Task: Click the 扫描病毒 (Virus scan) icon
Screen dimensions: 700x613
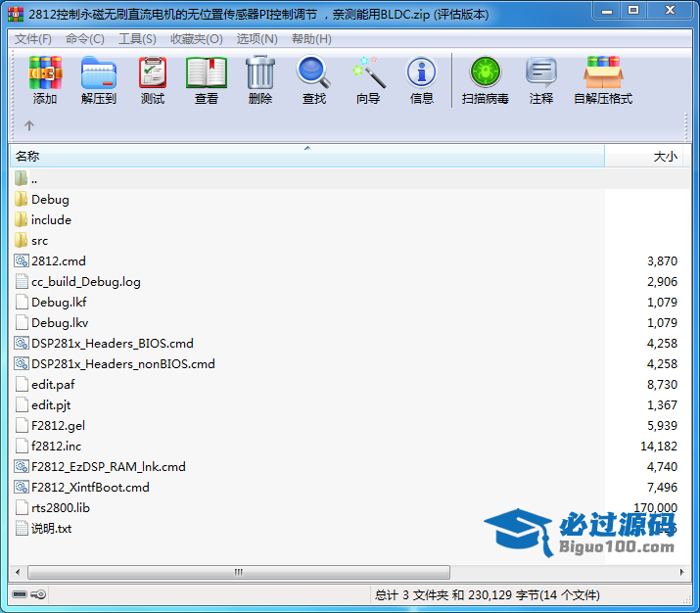Action: 486,71
